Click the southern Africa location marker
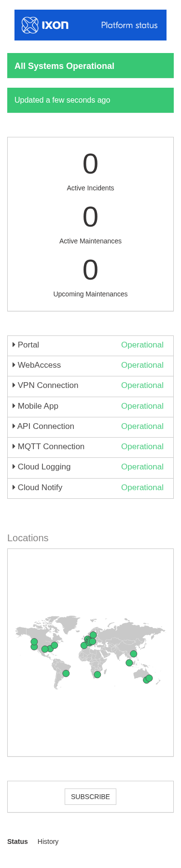 point(97,674)
